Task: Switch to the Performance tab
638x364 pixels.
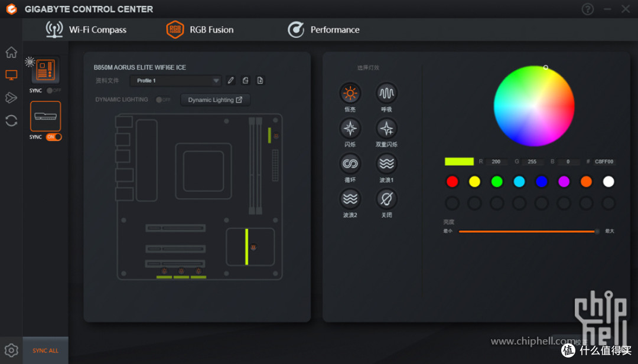Action: (324, 29)
